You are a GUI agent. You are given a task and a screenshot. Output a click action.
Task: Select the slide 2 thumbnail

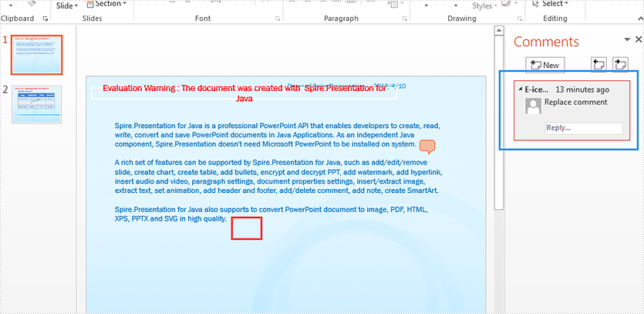click(x=37, y=104)
